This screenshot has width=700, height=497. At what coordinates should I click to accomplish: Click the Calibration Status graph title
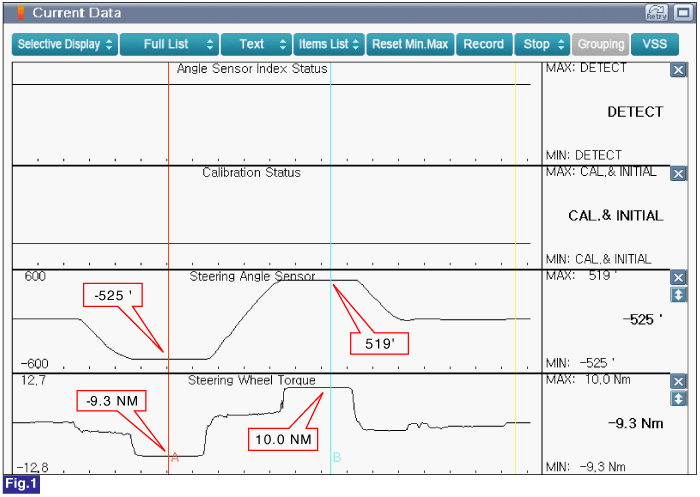(x=251, y=173)
